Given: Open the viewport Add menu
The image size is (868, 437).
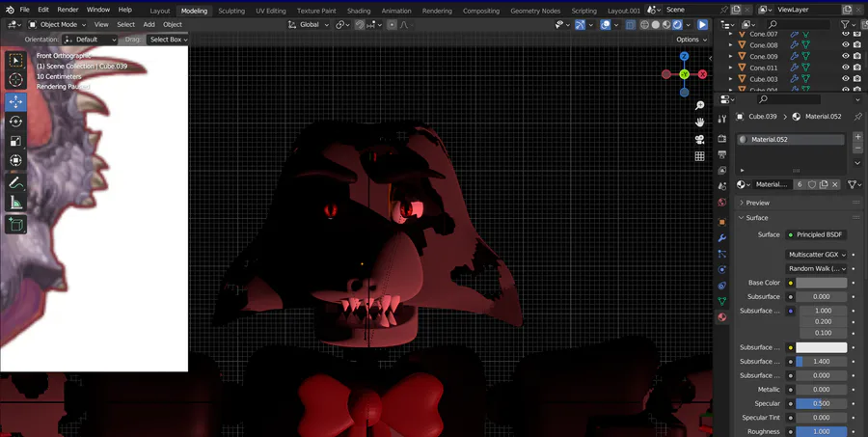Looking at the screenshot, I should 149,24.
